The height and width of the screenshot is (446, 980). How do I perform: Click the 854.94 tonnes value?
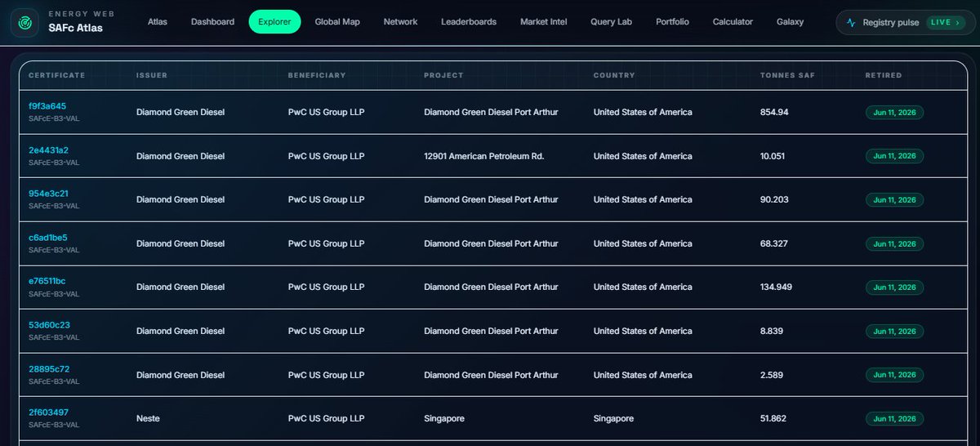pyautogui.click(x=774, y=112)
